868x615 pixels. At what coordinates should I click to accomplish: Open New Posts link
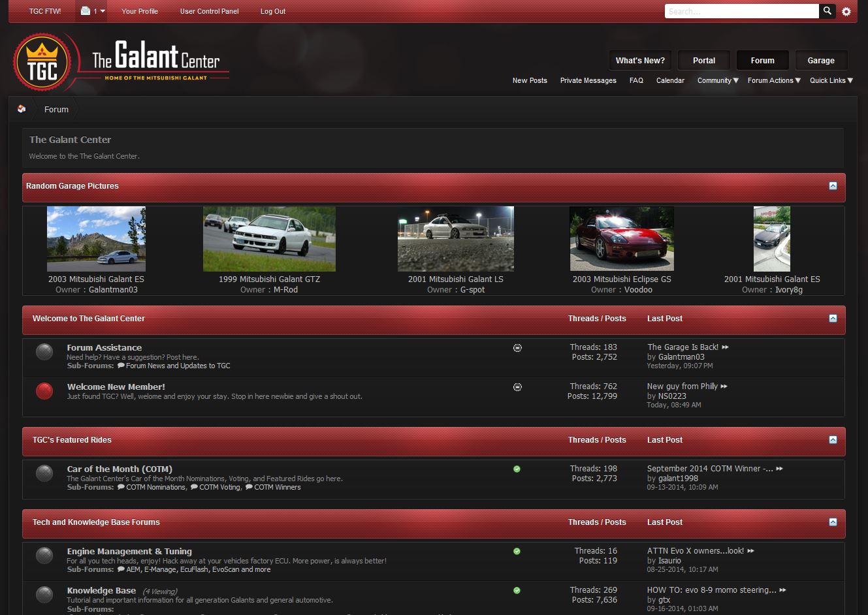pos(530,80)
